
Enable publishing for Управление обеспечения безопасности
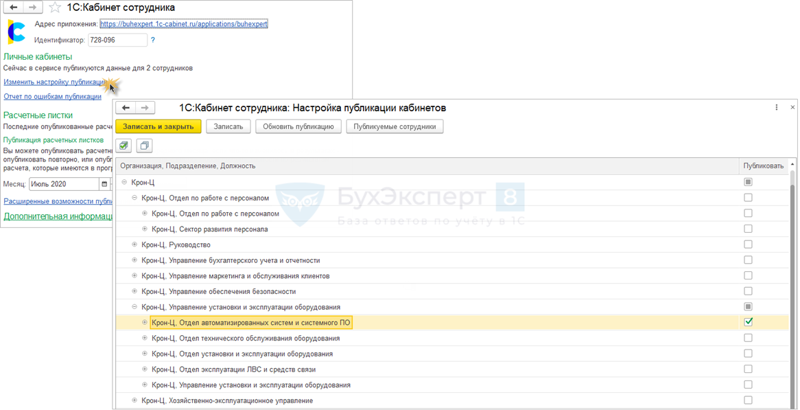748,291
